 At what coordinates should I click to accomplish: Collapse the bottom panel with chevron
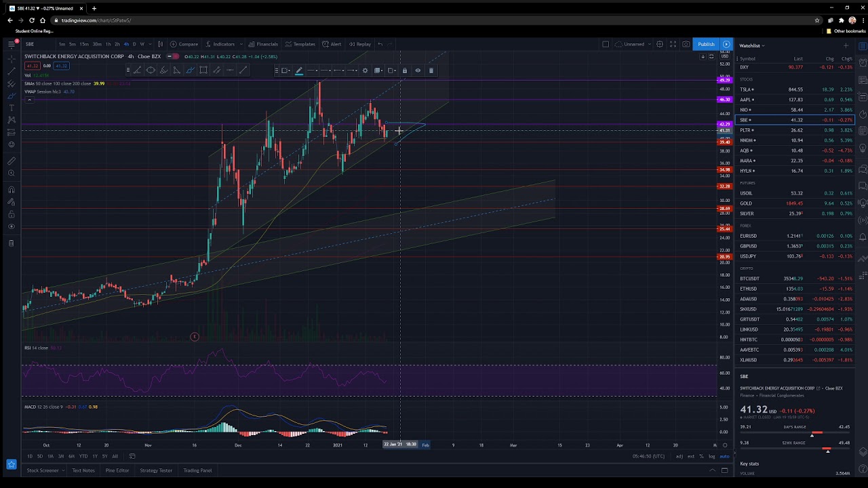[x=713, y=470]
